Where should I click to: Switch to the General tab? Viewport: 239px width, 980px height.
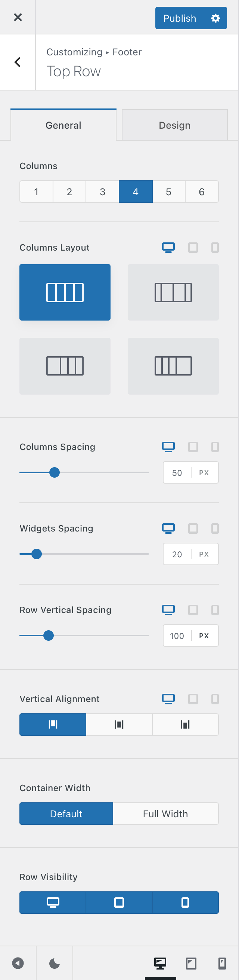tap(63, 125)
